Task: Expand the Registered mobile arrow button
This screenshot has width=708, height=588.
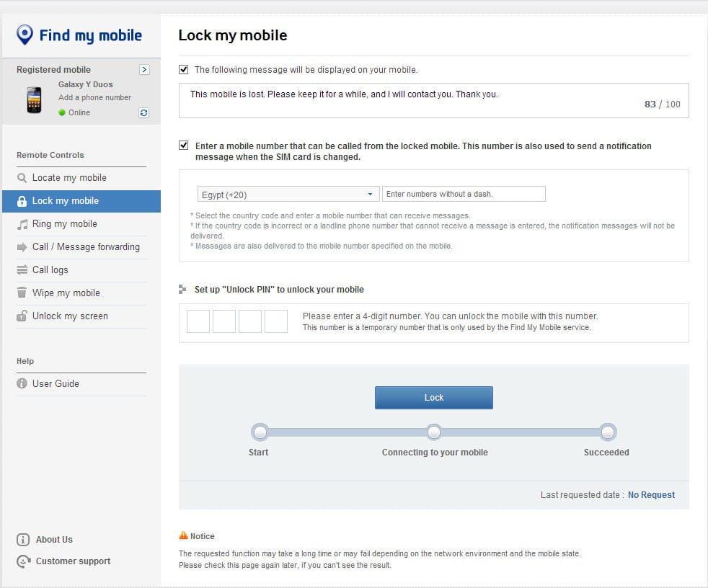Action: (144, 70)
